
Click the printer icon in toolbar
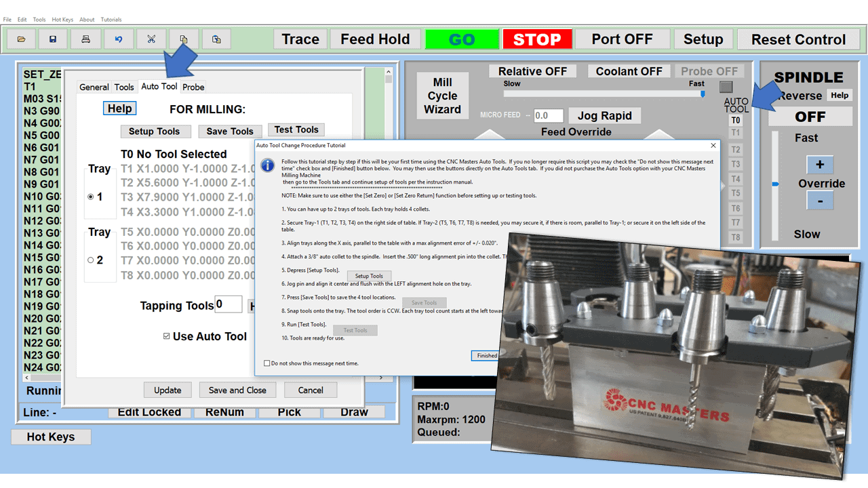85,39
